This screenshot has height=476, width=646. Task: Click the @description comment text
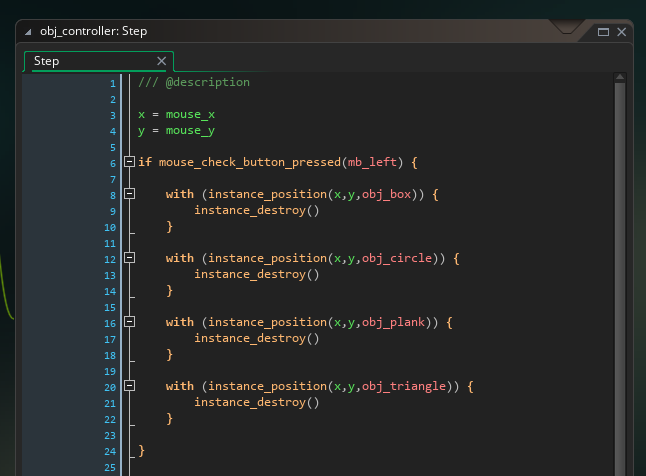(207, 82)
